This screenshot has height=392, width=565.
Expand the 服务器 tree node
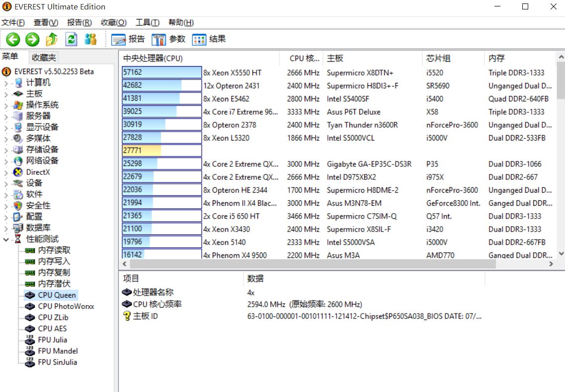(x=6, y=117)
